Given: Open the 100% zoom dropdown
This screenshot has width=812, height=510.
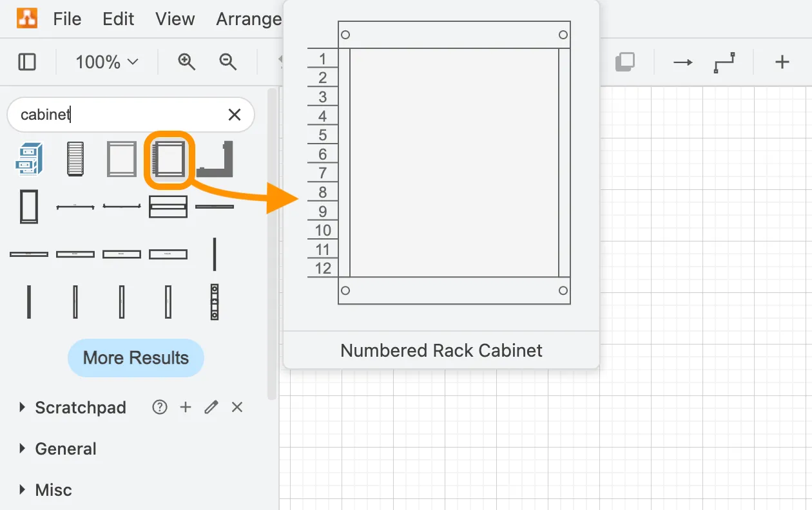Looking at the screenshot, I should point(107,62).
